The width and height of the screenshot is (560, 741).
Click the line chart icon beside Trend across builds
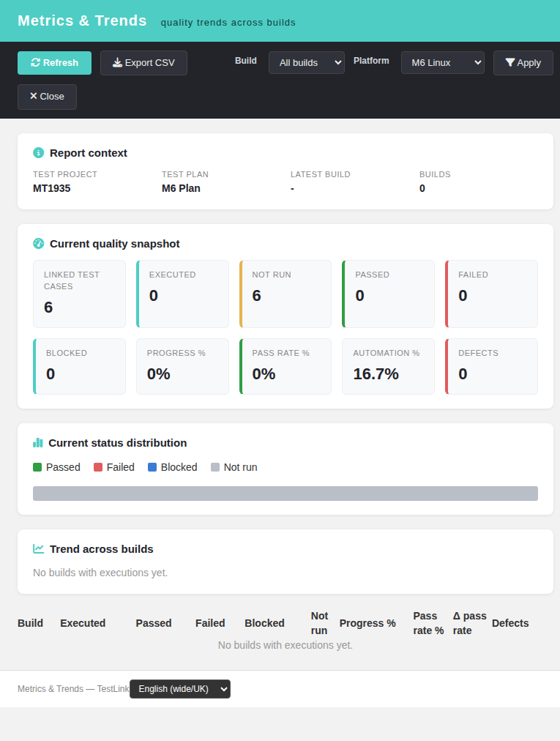pyautogui.click(x=38, y=548)
